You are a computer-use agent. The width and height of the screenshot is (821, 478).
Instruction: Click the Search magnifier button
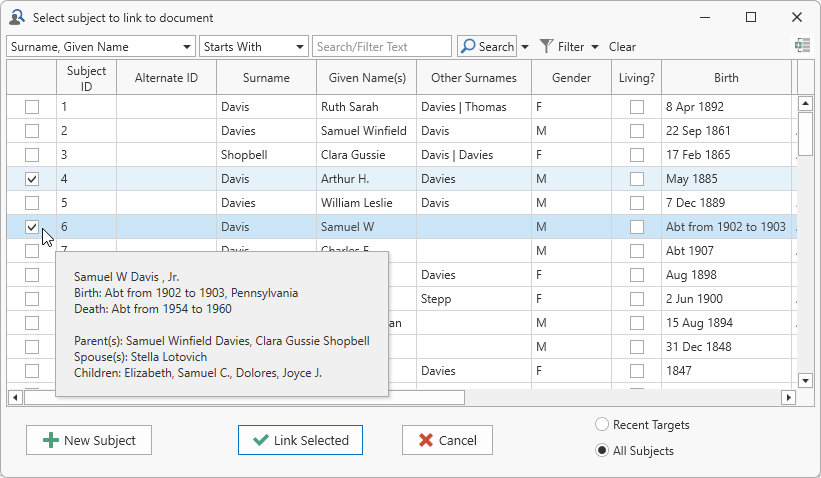pos(487,47)
